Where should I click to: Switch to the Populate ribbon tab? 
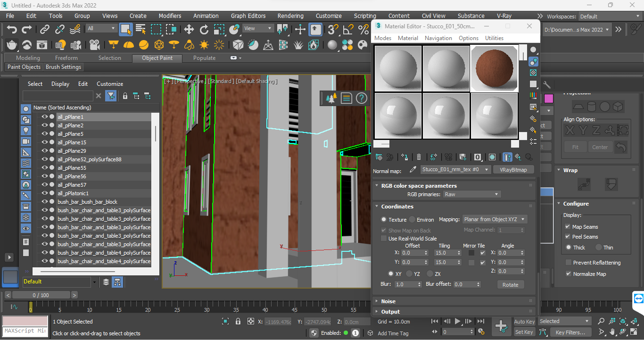204,58
